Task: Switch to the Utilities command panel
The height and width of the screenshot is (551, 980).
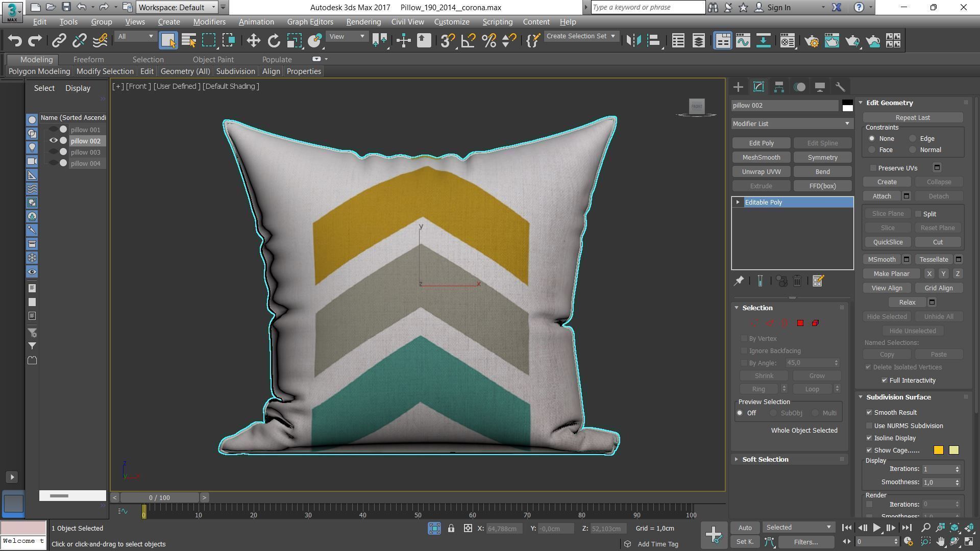Action: click(x=840, y=87)
